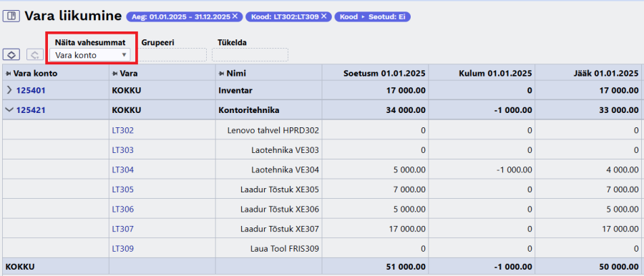644x276 pixels.
Task: Click the 51 000.00 grand total Soetusm
Action: 406,267
